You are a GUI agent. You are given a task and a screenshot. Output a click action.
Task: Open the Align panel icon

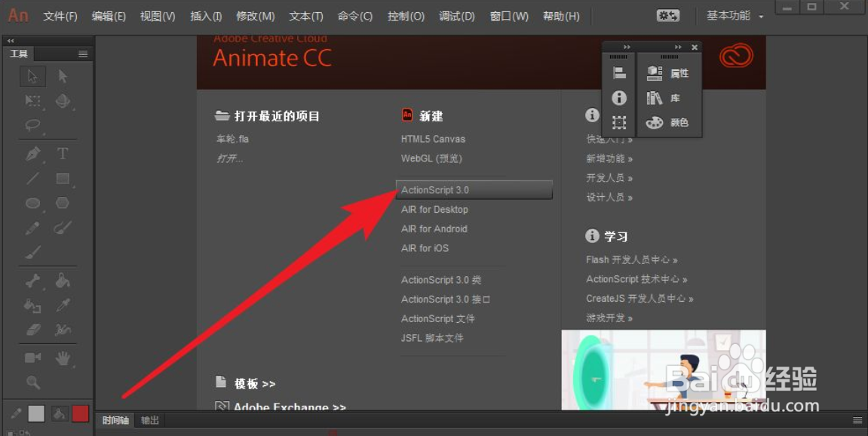click(x=619, y=72)
